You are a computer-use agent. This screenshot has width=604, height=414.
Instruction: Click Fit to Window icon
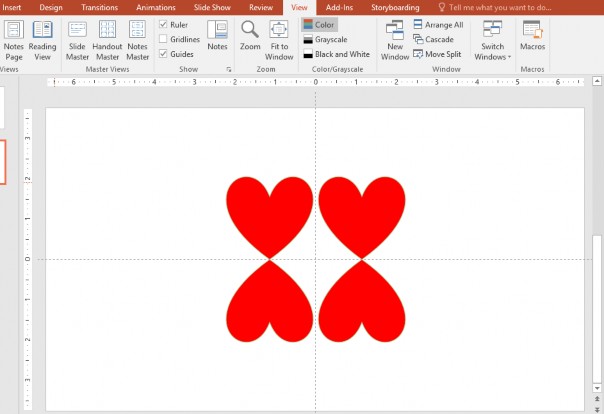click(x=280, y=35)
